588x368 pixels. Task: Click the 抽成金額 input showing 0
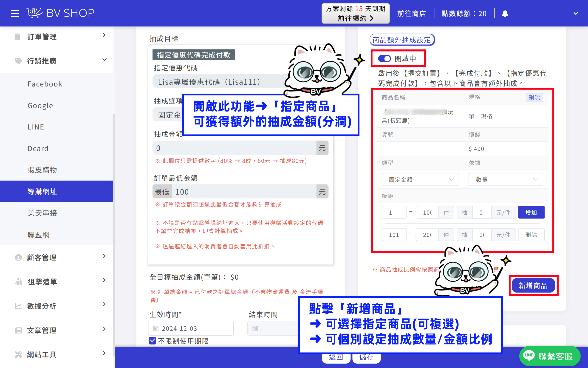coord(235,148)
